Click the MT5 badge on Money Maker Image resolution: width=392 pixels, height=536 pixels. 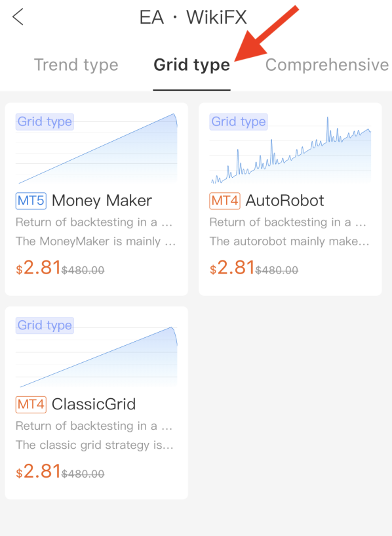31,201
